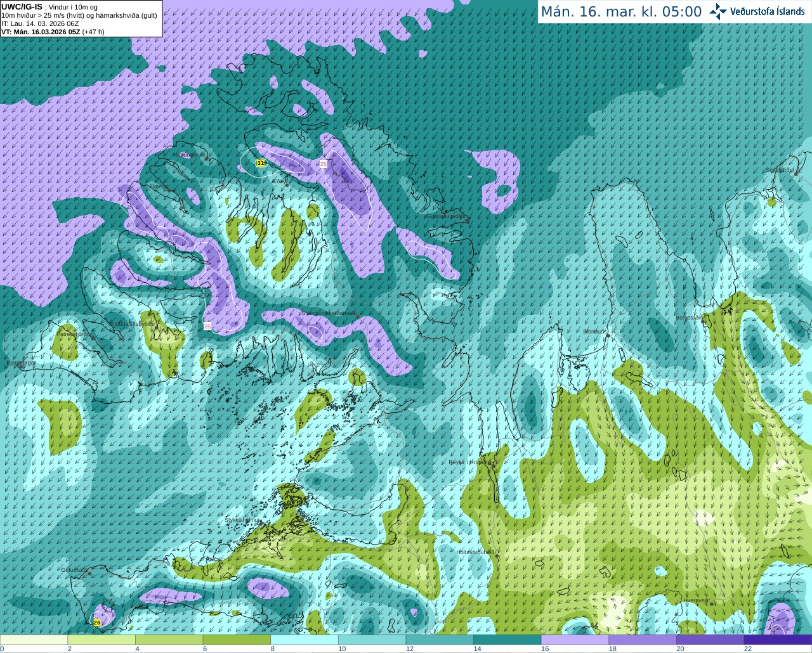
Task: Click the VT: Mán. 16.03.2026 05Z valid-time line
Action: 53,32
